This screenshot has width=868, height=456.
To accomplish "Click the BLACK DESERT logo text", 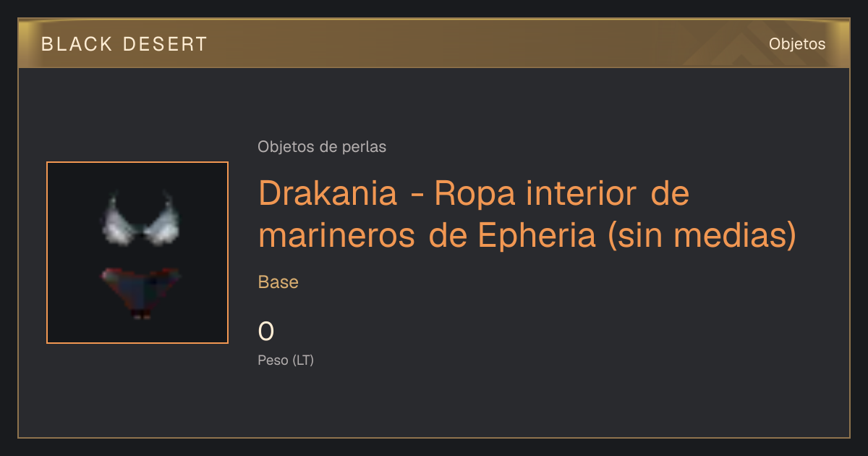I will (x=124, y=44).
